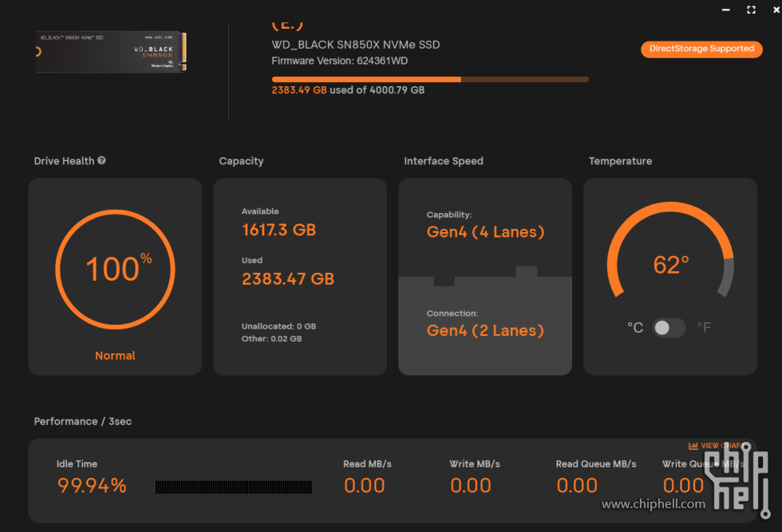The image size is (782, 532).
Task: Click Connection "Gen4 (2 Lanes)" value
Action: click(x=485, y=330)
